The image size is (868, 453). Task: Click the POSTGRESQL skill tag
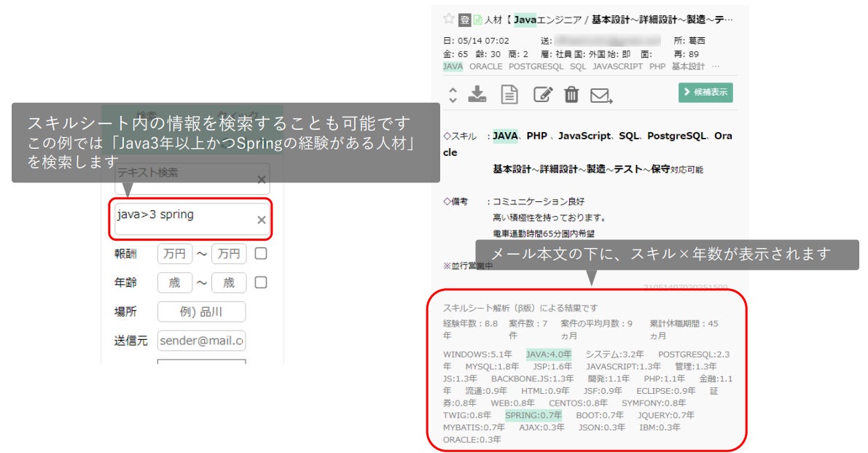(536, 66)
